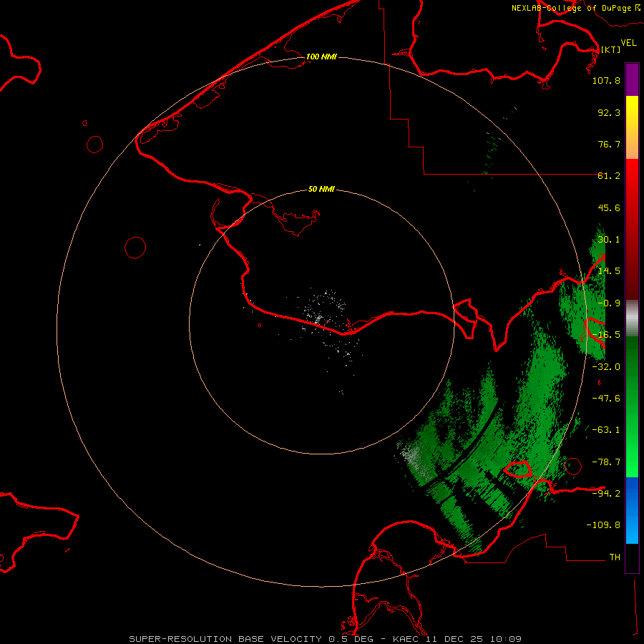Click the -78.7 velocity scale value
The image size is (644, 644).
tap(606, 462)
